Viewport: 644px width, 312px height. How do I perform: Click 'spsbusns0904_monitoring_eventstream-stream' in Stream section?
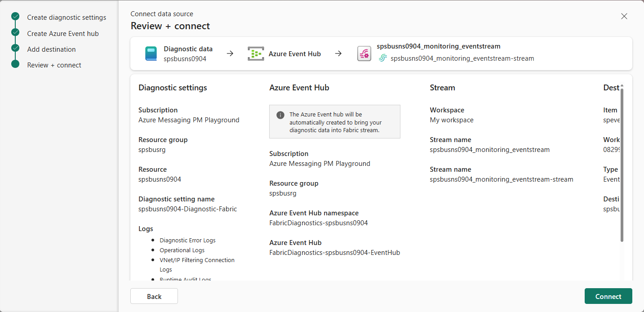(501, 179)
